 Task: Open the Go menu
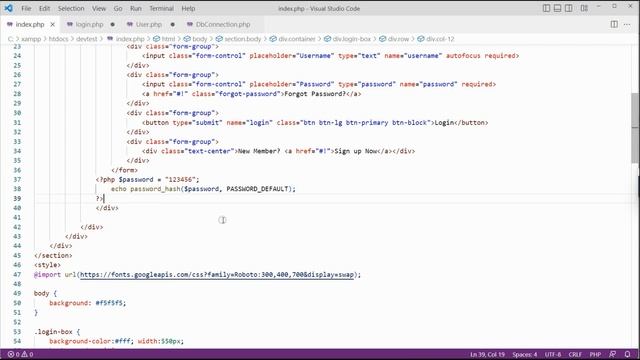tap(118, 8)
